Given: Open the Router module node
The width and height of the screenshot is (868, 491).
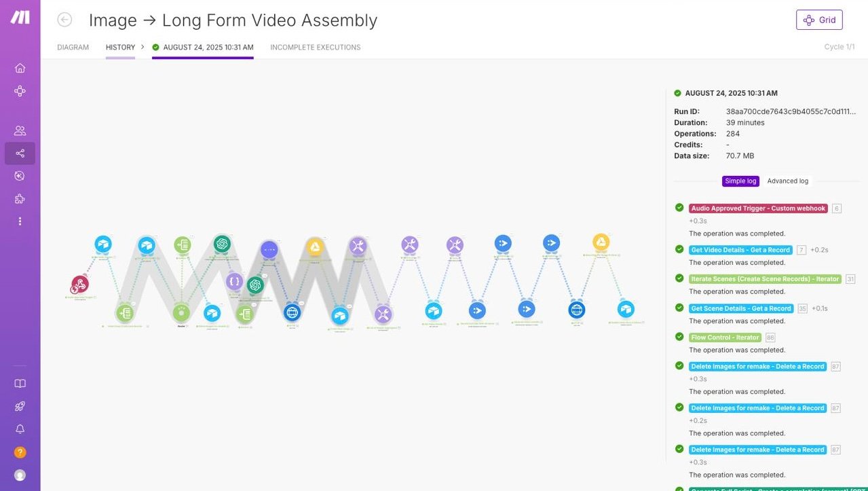Looking at the screenshot, I should (x=181, y=313).
